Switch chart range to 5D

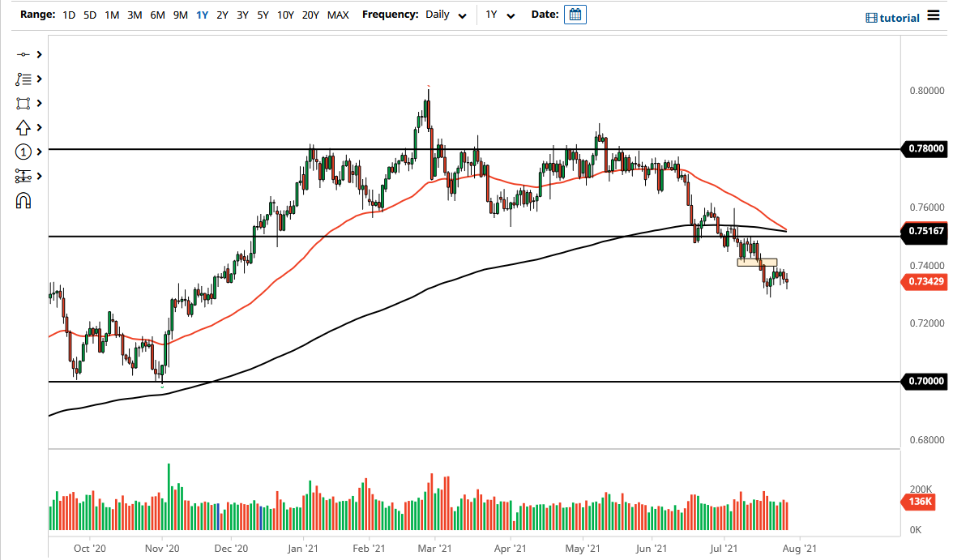(x=89, y=15)
